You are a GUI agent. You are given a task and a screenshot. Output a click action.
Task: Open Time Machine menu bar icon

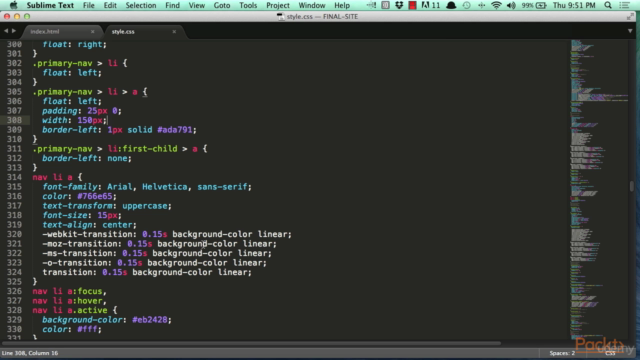point(466,5)
